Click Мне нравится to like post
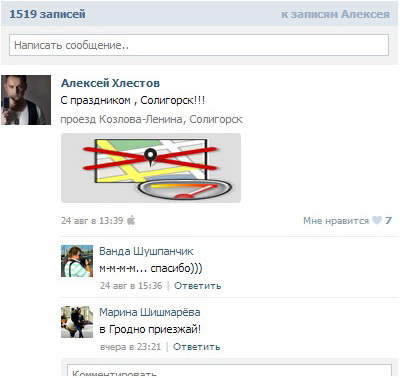The image size is (400, 378). pos(336,221)
